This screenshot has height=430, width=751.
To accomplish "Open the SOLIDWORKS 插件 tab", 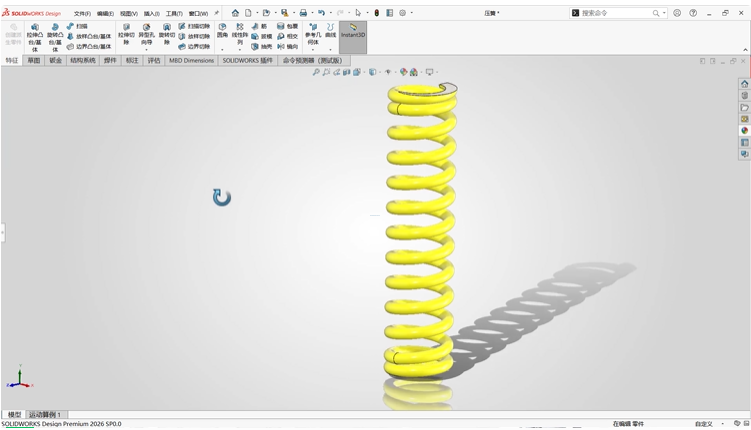I will pyautogui.click(x=247, y=60).
